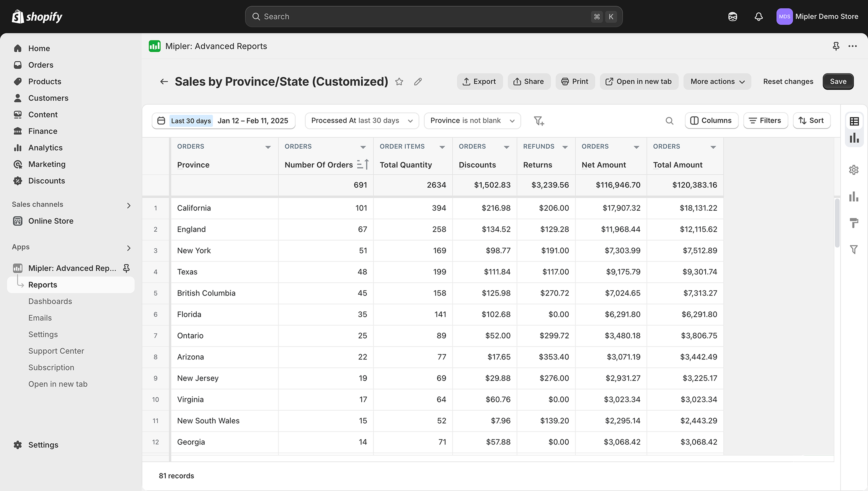Unpin Mipler: Advanced Reports from the sidebar
The height and width of the screenshot is (491, 868).
126,268
